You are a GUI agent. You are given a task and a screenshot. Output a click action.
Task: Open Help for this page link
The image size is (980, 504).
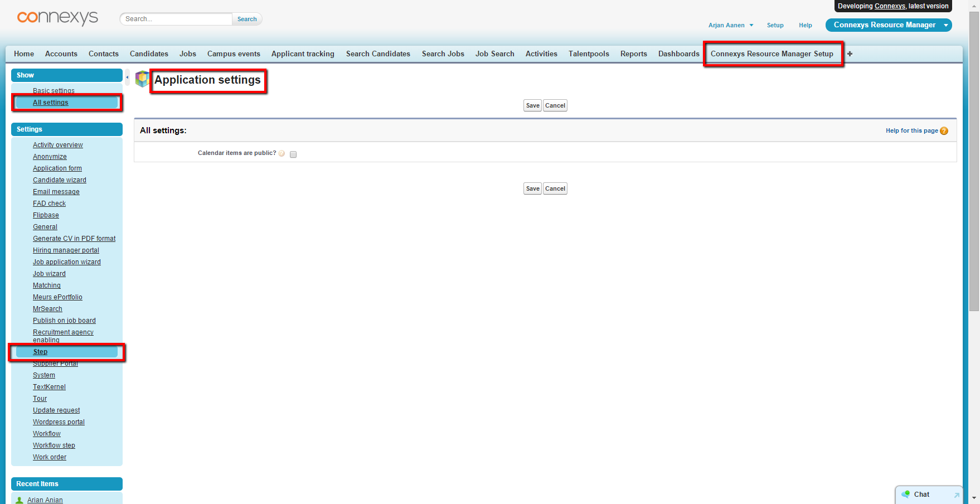click(912, 131)
